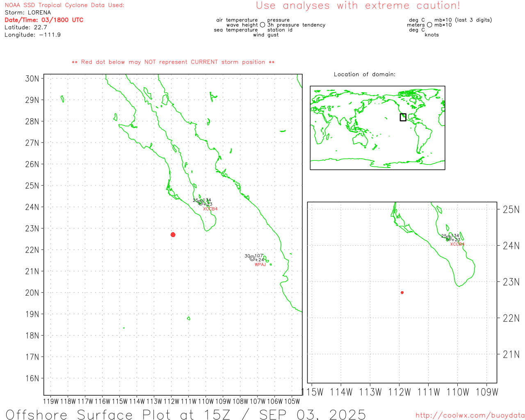Open the world map domain thumbnail

click(x=377, y=128)
